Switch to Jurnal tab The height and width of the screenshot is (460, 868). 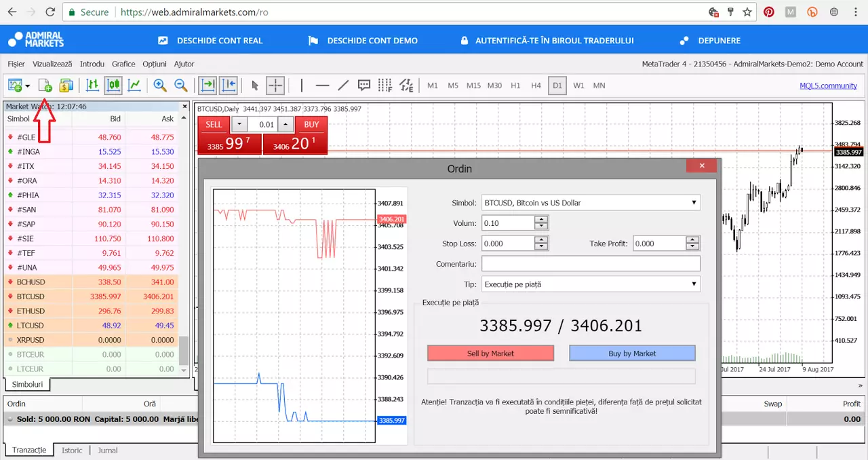point(108,451)
